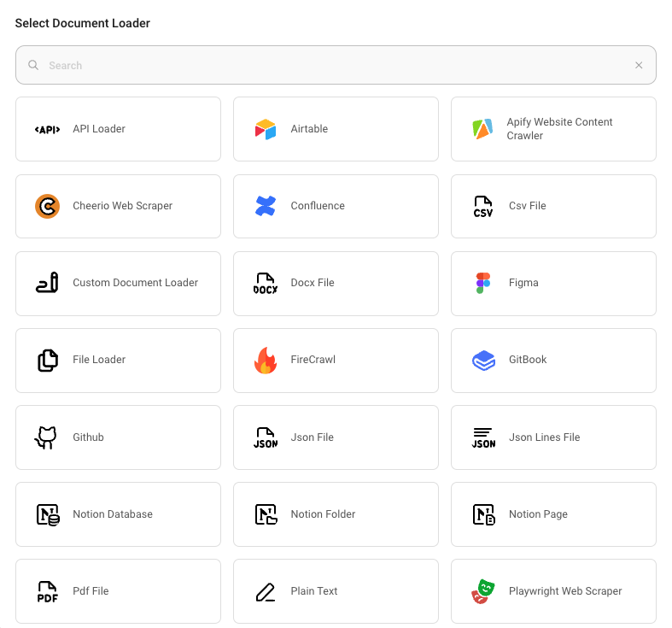Pick the File Loader label

click(99, 360)
